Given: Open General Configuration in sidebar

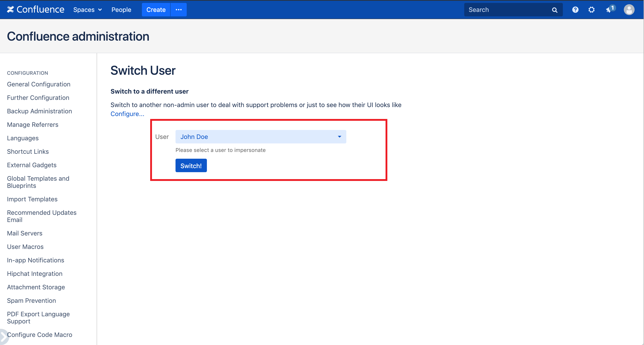Looking at the screenshot, I should tap(39, 84).
